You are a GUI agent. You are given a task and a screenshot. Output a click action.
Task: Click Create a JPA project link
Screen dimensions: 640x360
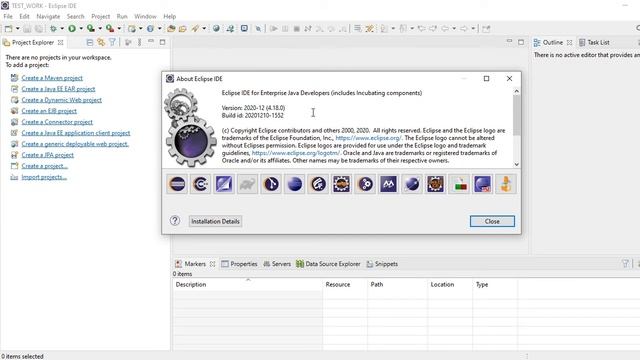pos(48,155)
